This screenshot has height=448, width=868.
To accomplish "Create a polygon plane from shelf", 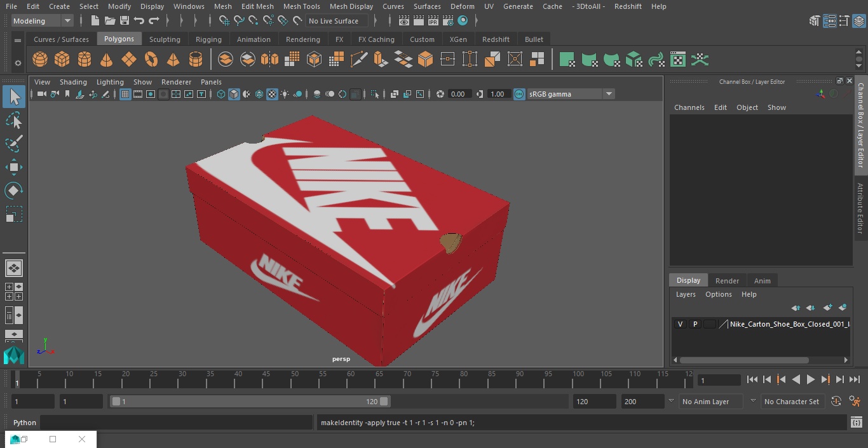I will pyautogui.click(x=129, y=60).
